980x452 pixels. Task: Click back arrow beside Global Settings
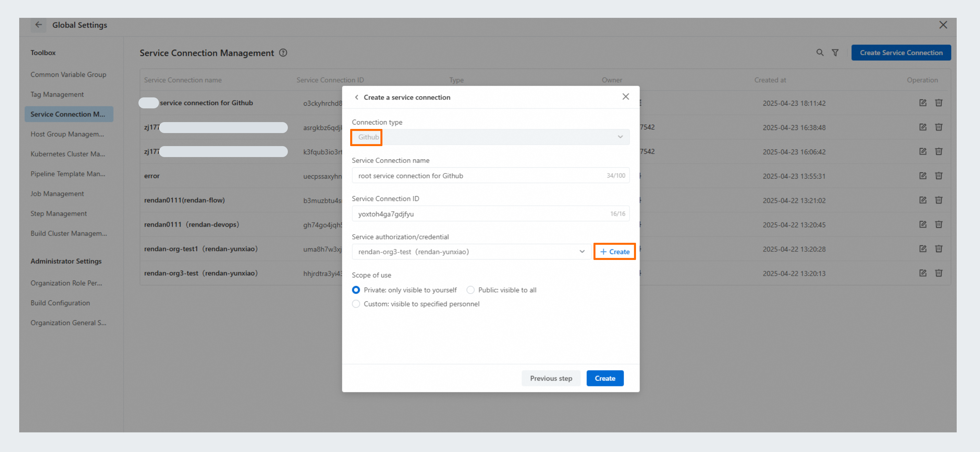click(x=38, y=25)
